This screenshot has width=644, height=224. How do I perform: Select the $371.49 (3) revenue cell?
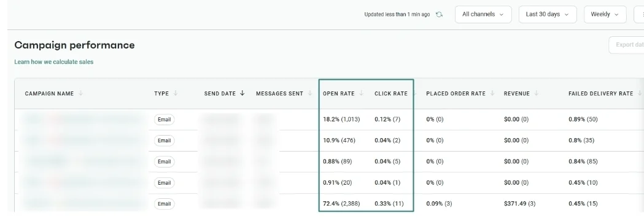pos(519,204)
